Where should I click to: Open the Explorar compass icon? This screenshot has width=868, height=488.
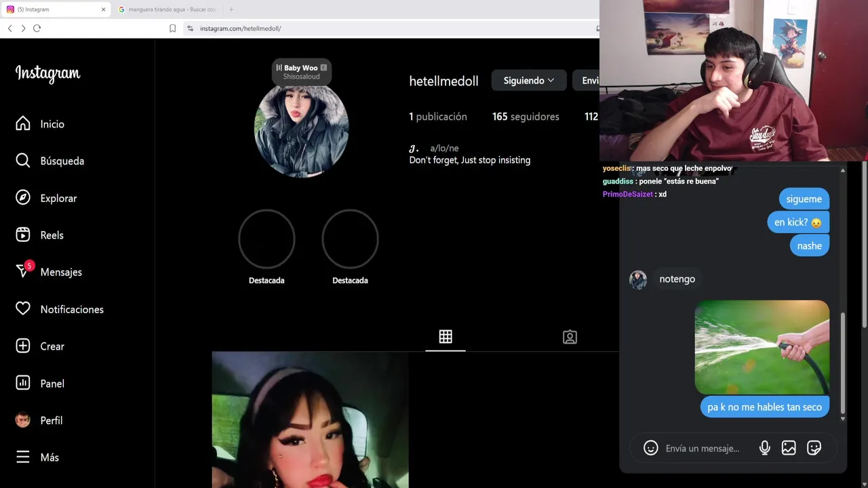23,198
